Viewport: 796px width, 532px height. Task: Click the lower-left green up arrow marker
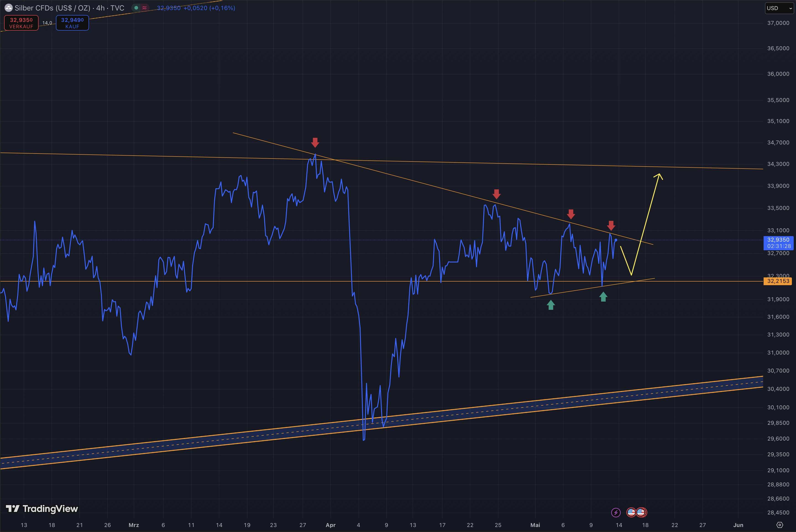coord(551,305)
